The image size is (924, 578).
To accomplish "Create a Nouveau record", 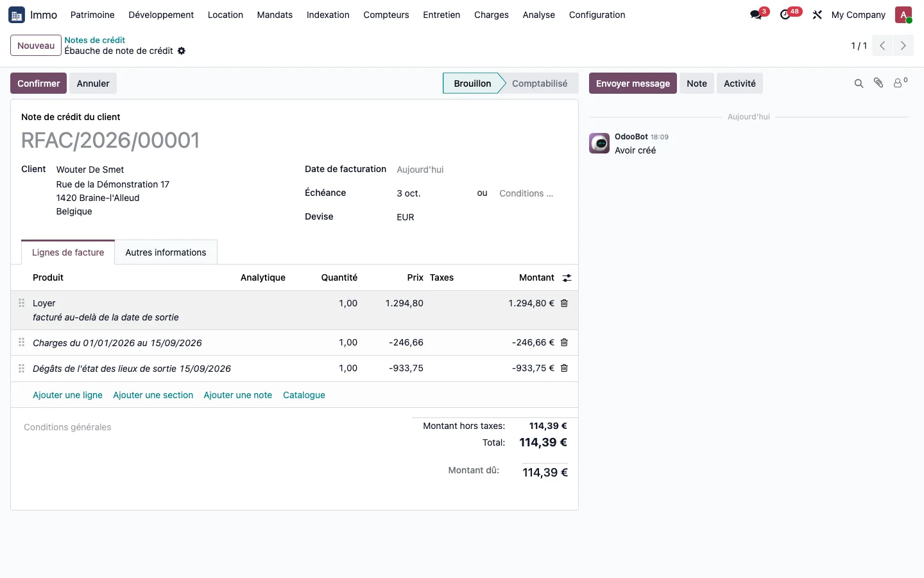I will [36, 46].
